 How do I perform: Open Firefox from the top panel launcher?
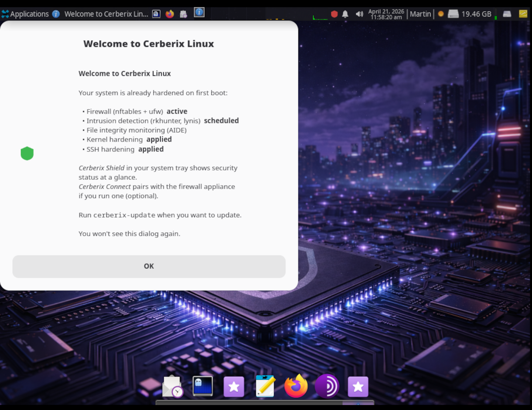[x=170, y=14]
